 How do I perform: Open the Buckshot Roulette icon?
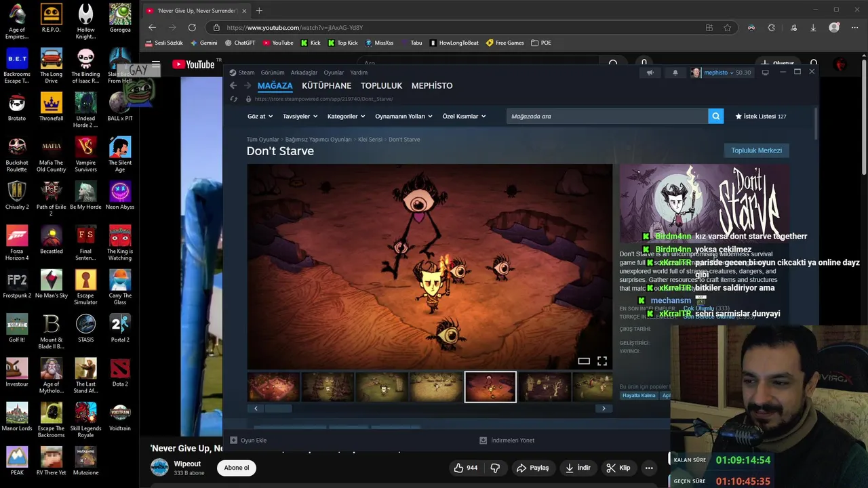pos(17,155)
